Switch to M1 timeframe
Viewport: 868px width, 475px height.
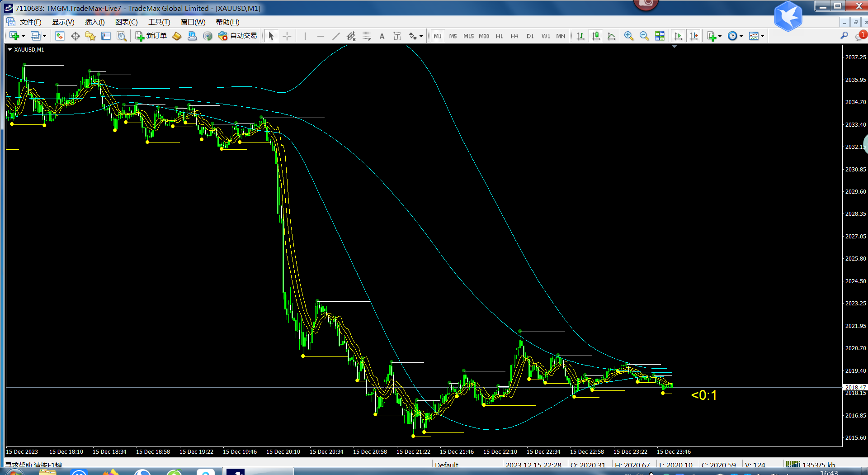click(438, 36)
